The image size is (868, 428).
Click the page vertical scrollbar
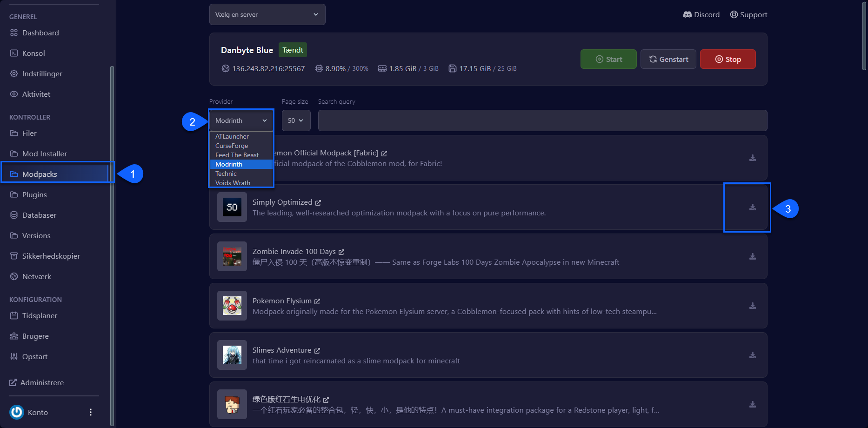point(864,36)
